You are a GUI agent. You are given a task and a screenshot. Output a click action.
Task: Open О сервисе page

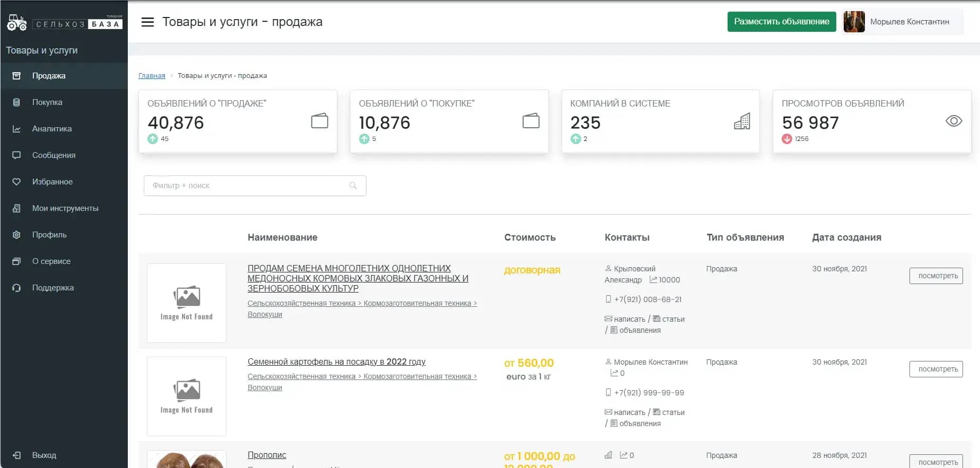pyautogui.click(x=64, y=261)
